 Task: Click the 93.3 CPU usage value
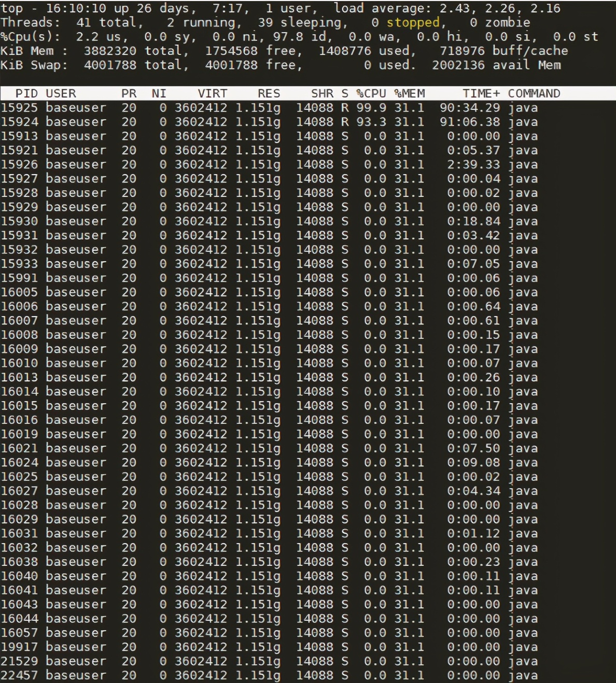tap(371, 122)
